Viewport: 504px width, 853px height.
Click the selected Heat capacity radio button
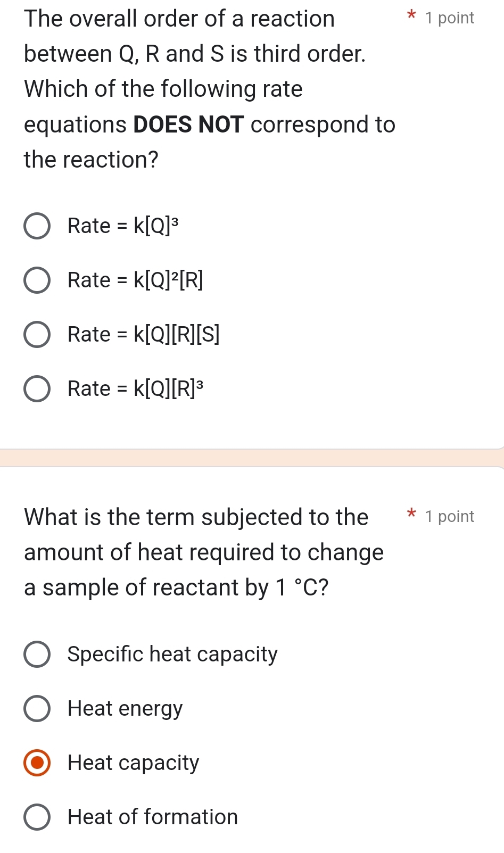[x=37, y=763]
